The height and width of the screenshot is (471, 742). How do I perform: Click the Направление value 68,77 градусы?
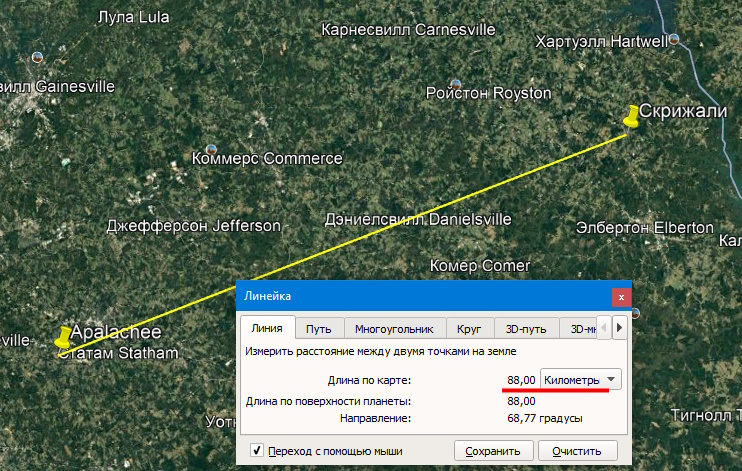(x=545, y=418)
